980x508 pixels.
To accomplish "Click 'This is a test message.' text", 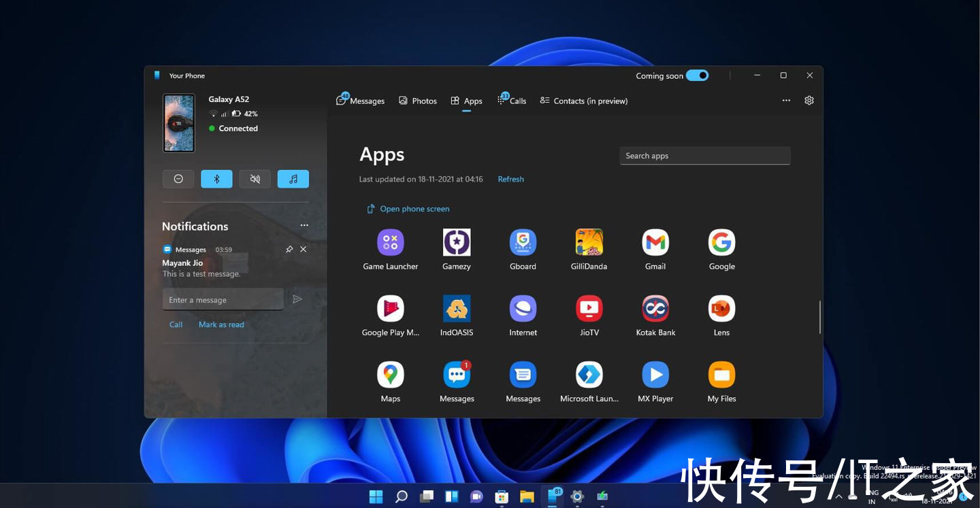I will click(x=201, y=274).
